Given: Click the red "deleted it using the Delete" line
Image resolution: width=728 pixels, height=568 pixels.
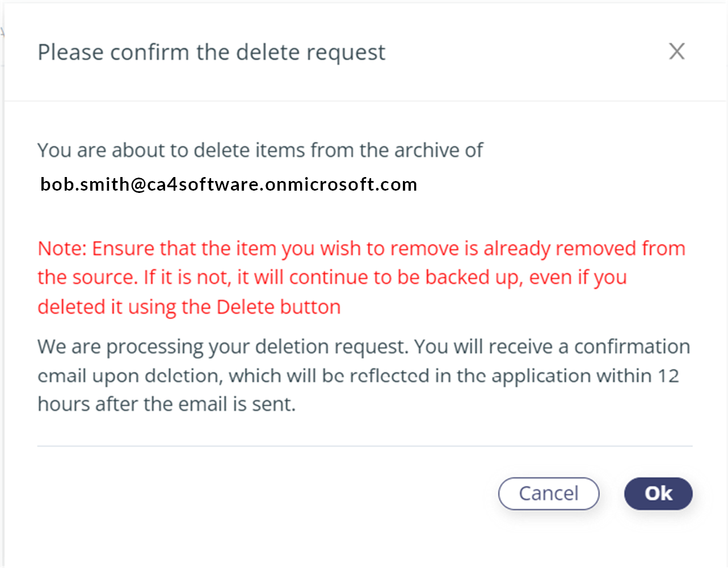Looking at the screenshot, I should point(189,307).
